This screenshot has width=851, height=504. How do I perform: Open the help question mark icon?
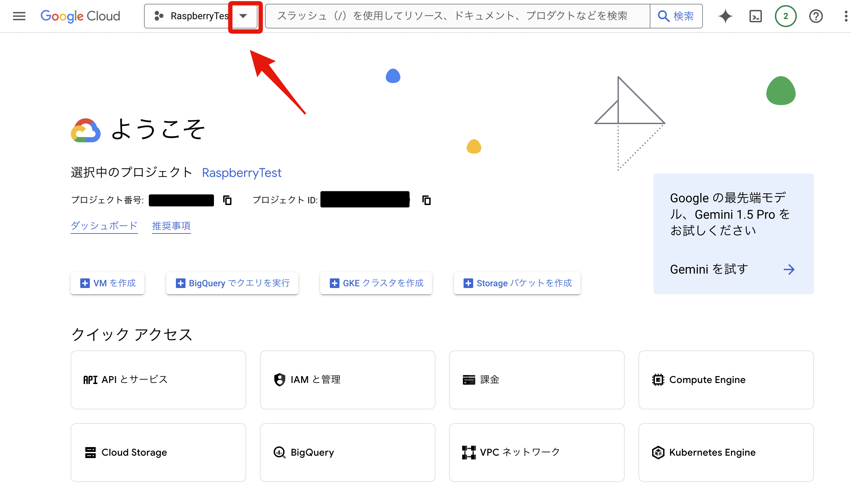click(816, 16)
